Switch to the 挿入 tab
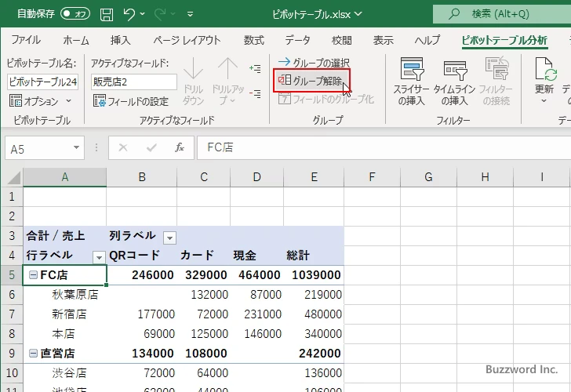This screenshot has width=571, height=392. 120,40
